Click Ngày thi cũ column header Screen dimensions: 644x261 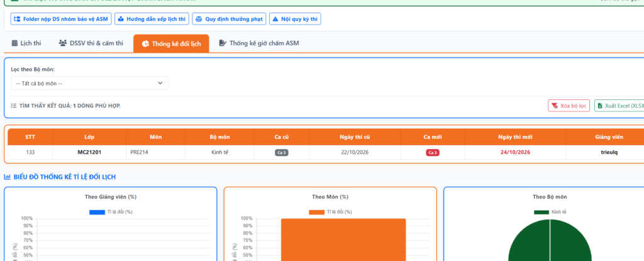pyautogui.click(x=355, y=137)
